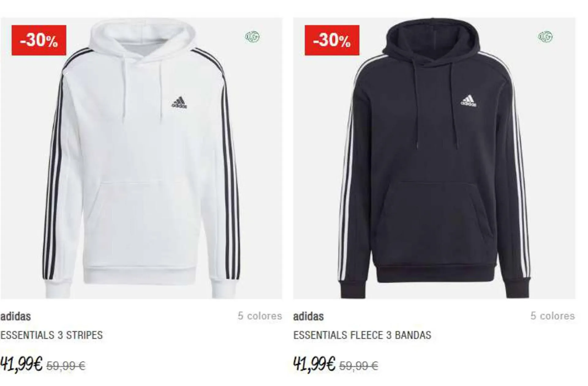Show the 5 colores options for black hoodie
The height and width of the screenshot is (386, 588).
(x=553, y=316)
